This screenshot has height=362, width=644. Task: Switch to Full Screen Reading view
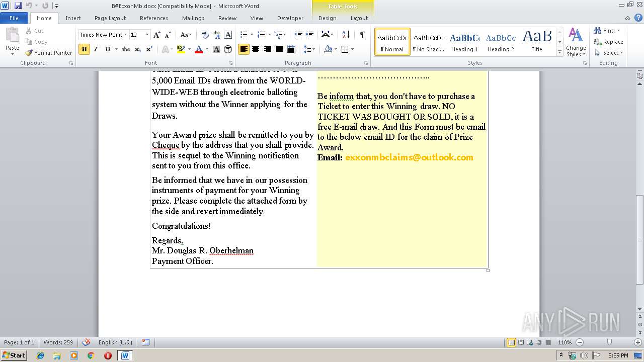coord(521,342)
